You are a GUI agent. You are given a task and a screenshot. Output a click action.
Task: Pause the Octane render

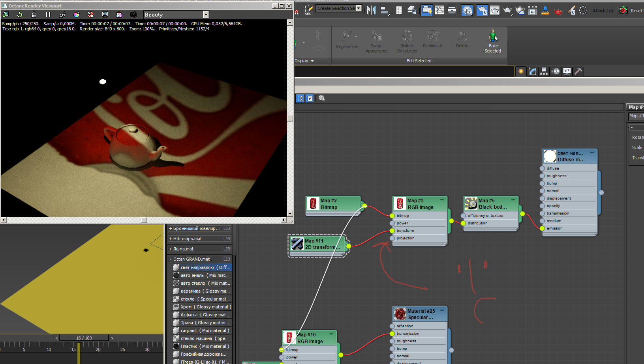click(x=48, y=15)
